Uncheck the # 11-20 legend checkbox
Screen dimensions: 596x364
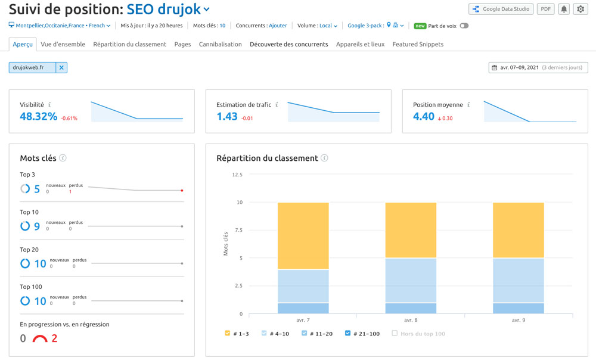304,333
